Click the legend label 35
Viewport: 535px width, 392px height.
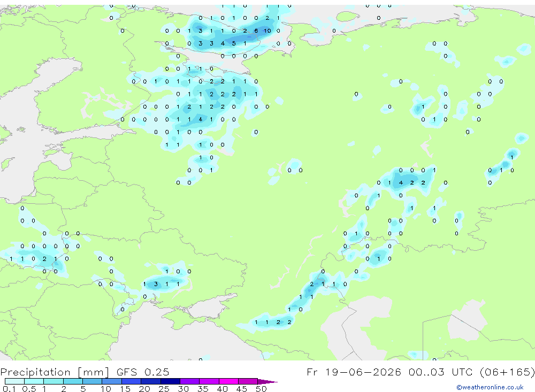tap(203, 389)
